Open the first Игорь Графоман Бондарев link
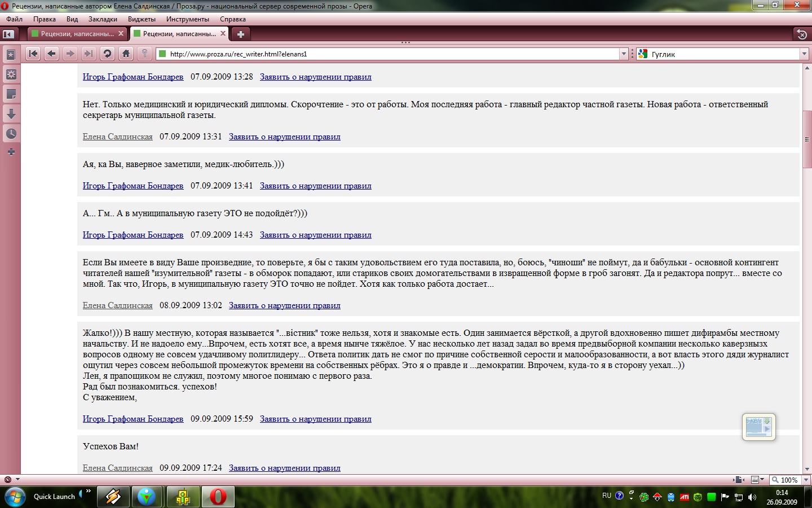This screenshot has height=508, width=812. point(133,77)
